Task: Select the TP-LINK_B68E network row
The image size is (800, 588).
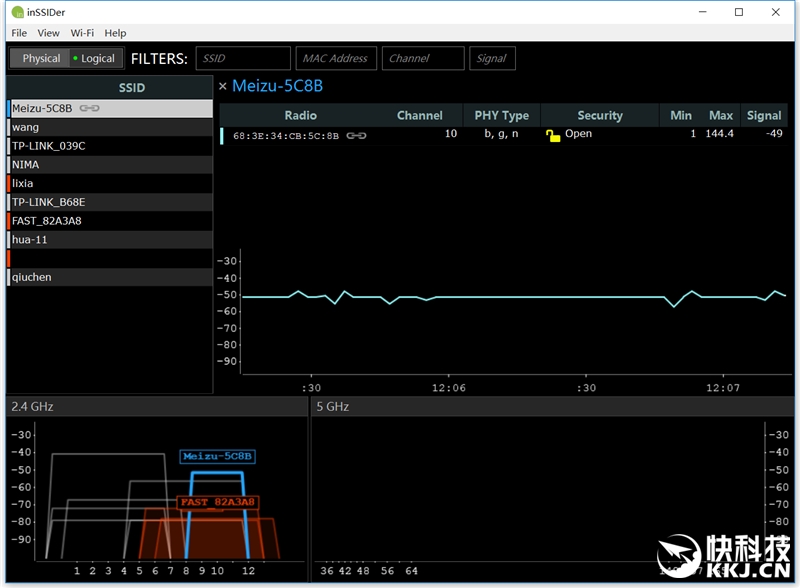Action: tap(110, 202)
